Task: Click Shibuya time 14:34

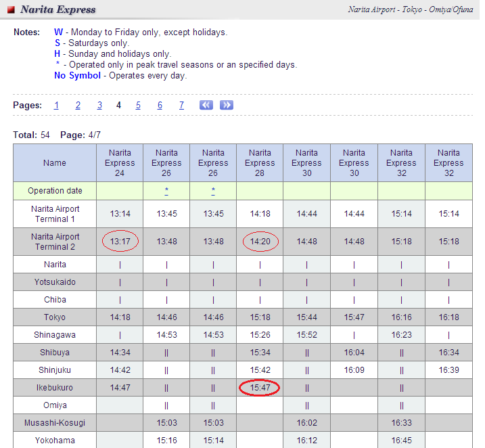Action: coord(120,353)
